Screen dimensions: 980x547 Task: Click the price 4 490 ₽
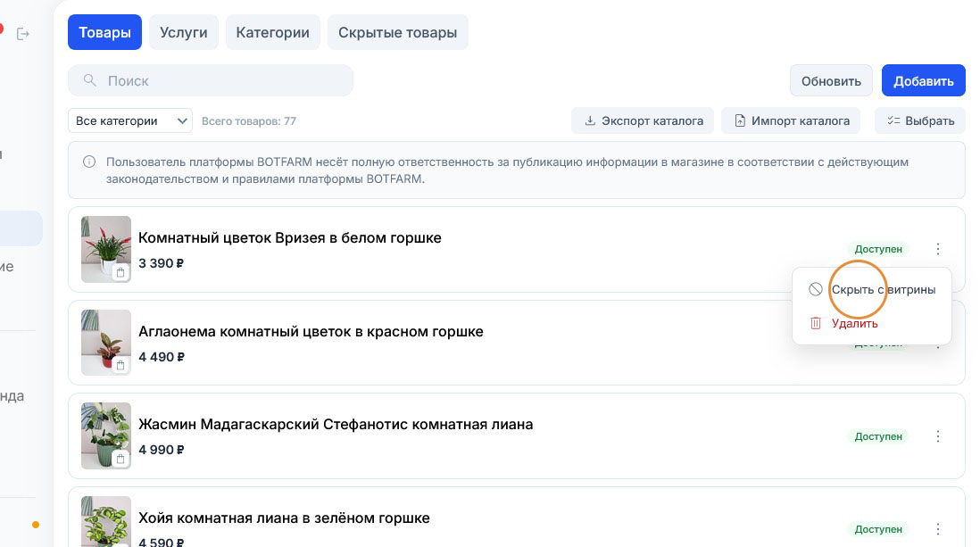click(x=162, y=357)
